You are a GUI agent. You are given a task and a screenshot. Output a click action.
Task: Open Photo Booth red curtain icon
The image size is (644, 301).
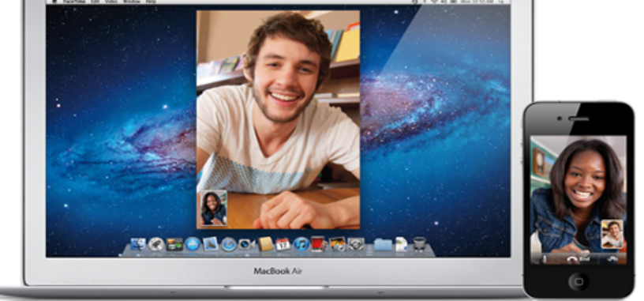tap(319, 244)
